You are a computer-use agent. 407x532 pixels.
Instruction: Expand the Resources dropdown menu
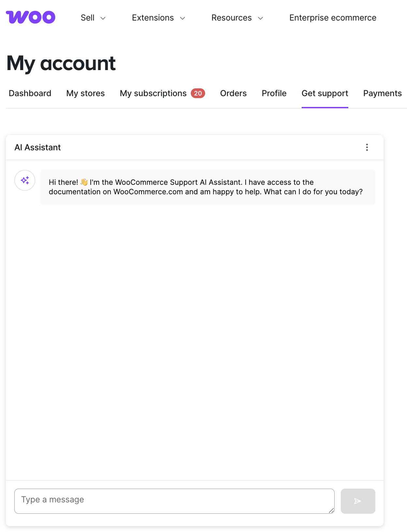click(237, 18)
